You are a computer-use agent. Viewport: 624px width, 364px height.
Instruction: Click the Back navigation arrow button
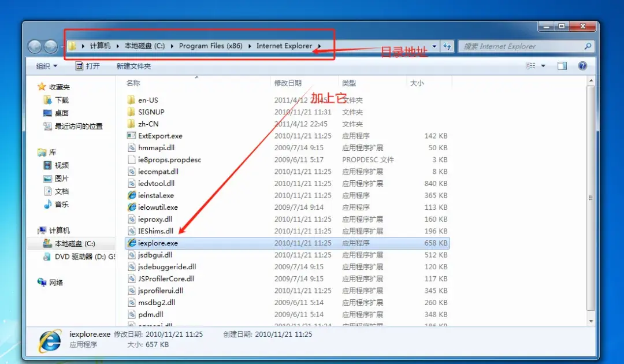(35, 47)
